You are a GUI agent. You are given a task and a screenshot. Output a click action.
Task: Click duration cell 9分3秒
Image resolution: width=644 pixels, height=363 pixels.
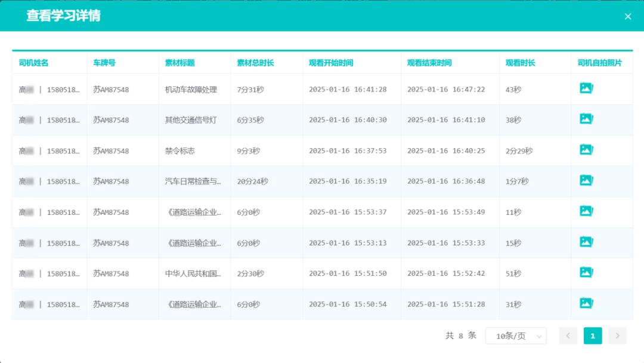[249, 151]
